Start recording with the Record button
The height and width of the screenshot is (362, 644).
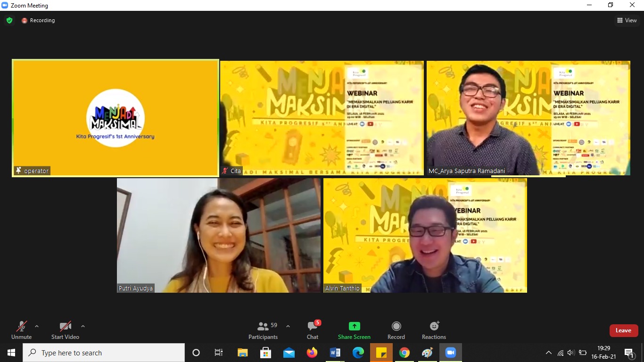pos(396,330)
